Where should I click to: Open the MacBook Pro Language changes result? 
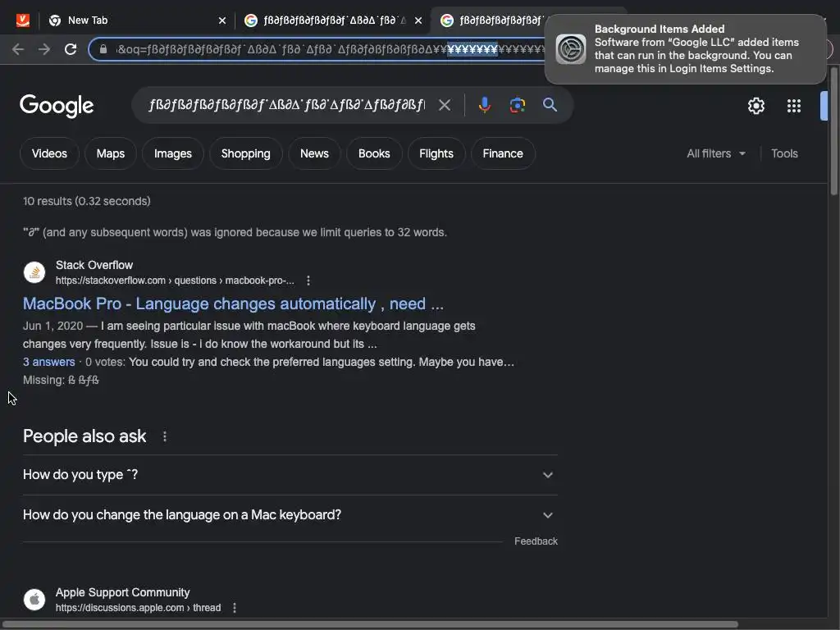233,304
